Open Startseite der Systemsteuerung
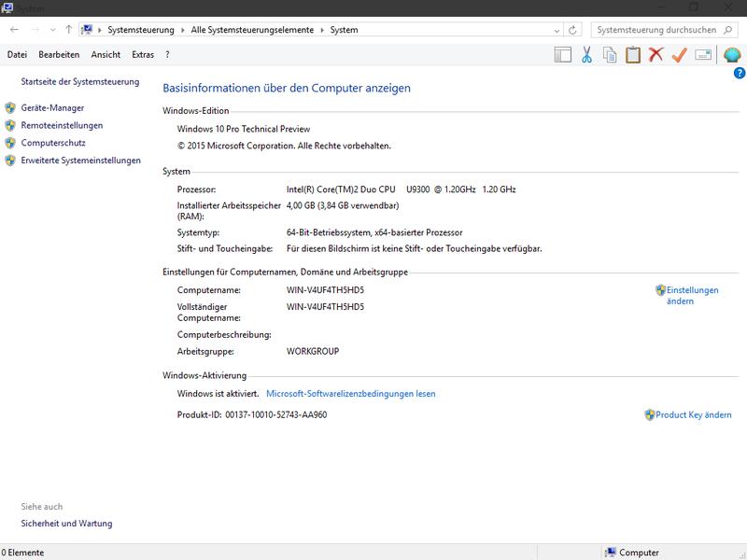Image resolution: width=747 pixels, height=560 pixels. pyautogui.click(x=80, y=81)
